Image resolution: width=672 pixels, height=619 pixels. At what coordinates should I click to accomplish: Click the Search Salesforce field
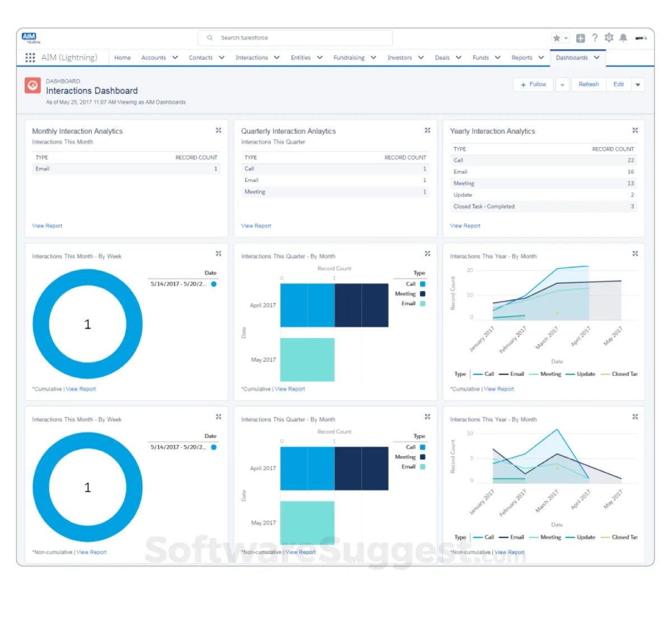295,38
